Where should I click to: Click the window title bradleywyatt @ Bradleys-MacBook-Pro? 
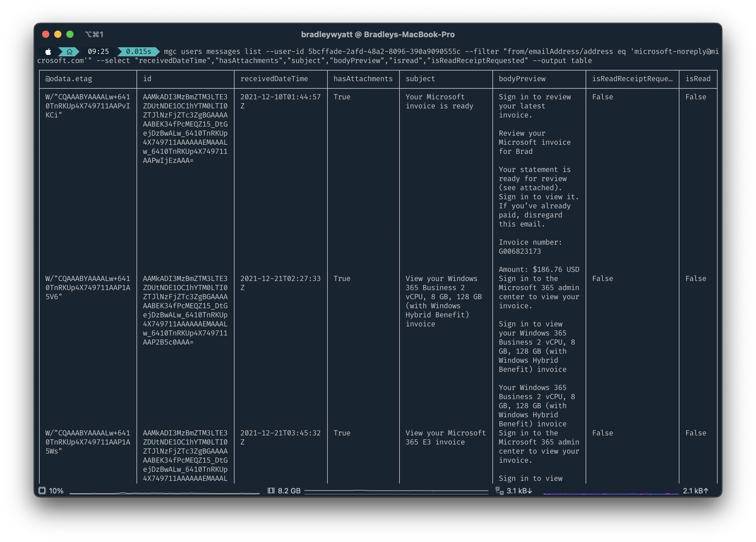[378, 34]
